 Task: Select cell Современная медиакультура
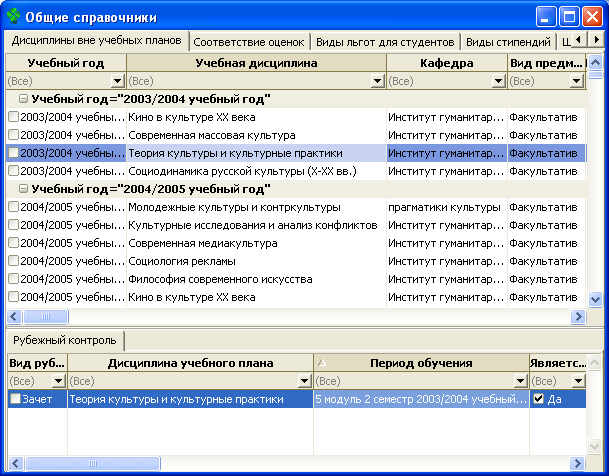tap(256, 243)
